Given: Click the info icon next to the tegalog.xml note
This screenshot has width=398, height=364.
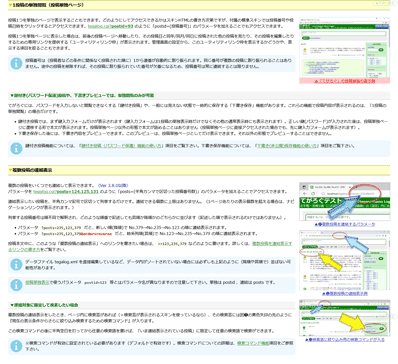Looking at the screenshot, I should pos(16,265).
